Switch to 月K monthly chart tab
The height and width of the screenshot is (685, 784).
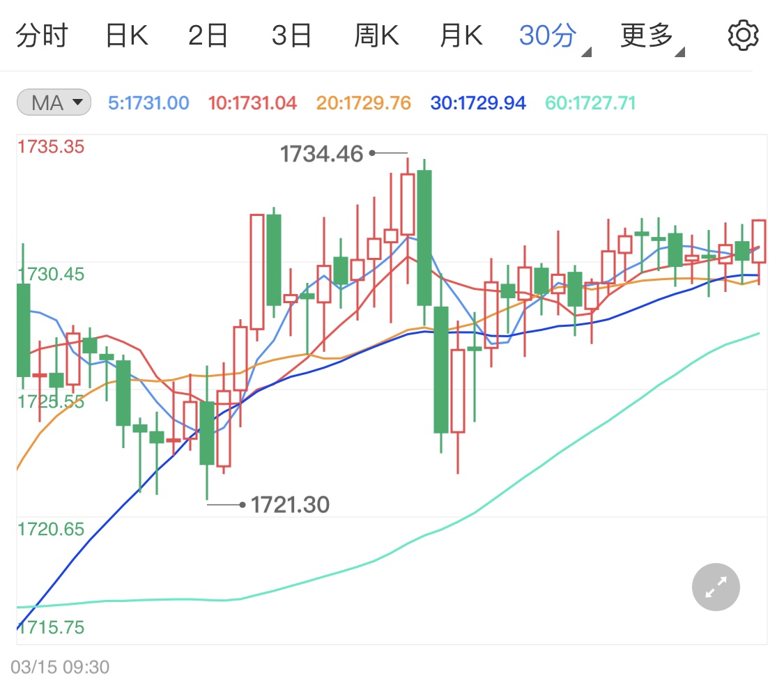[x=461, y=36]
